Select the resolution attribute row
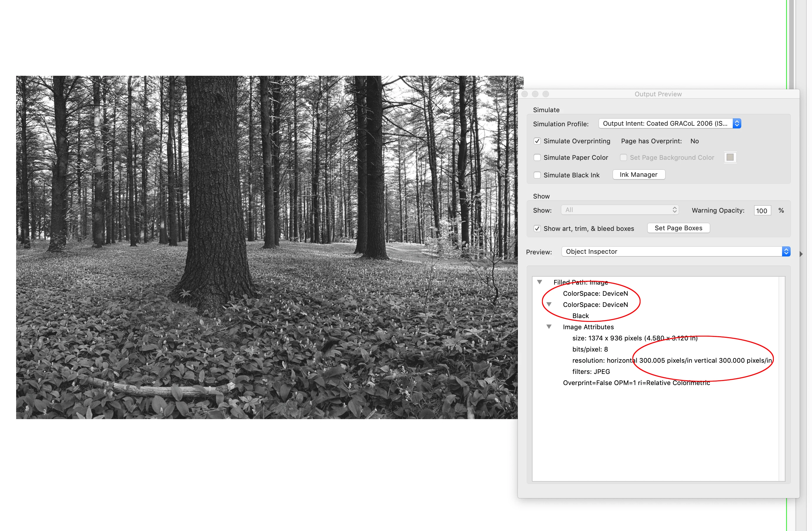Viewport: 812px width, 531px height. click(671, 360)
